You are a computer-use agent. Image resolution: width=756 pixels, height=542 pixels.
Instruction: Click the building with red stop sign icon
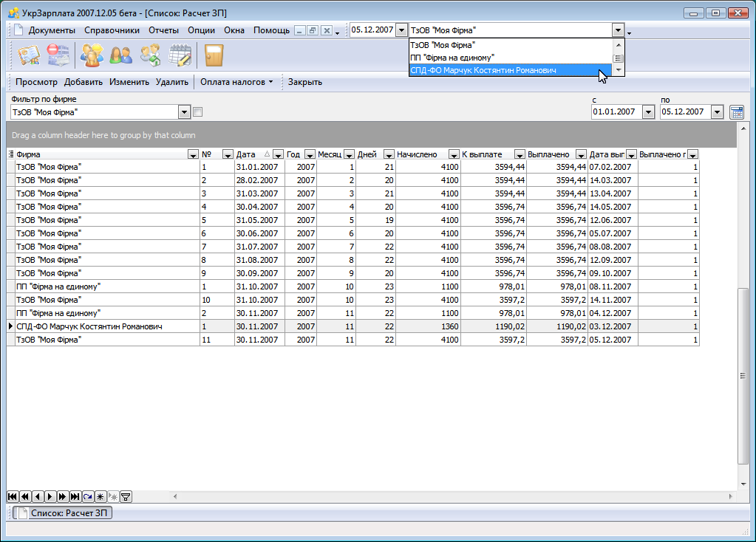tap(58, 55)
